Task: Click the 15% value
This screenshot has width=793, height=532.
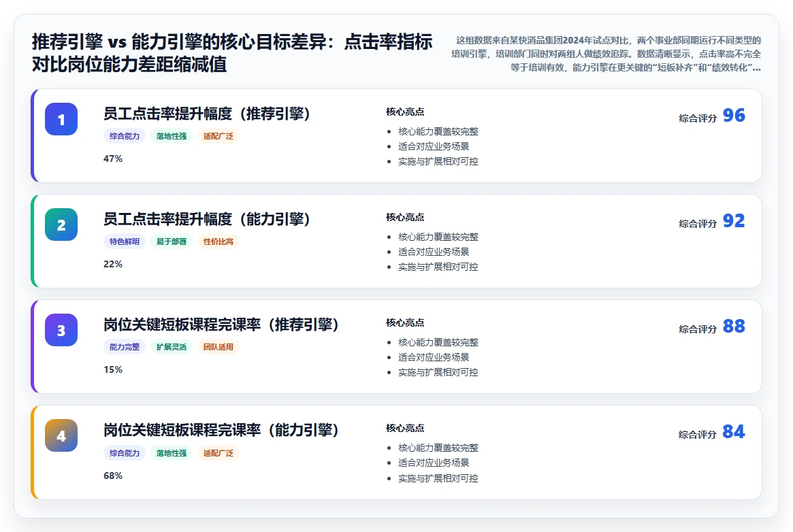Action: [113, 370]
